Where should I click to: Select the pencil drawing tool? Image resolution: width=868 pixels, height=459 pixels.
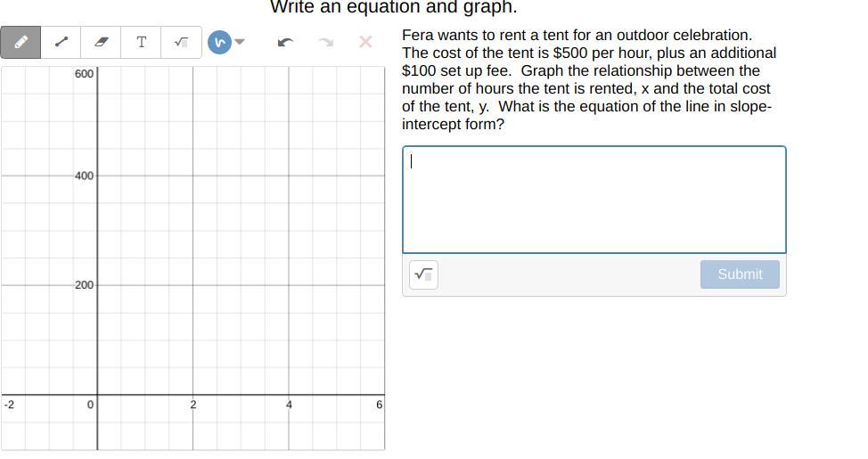click(x=21, y=42)
